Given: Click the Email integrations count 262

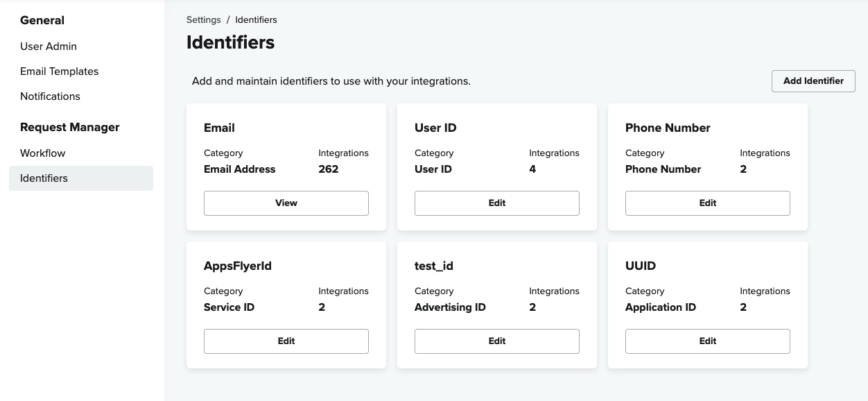Looking at the screenshot, I should pos(329,169).
